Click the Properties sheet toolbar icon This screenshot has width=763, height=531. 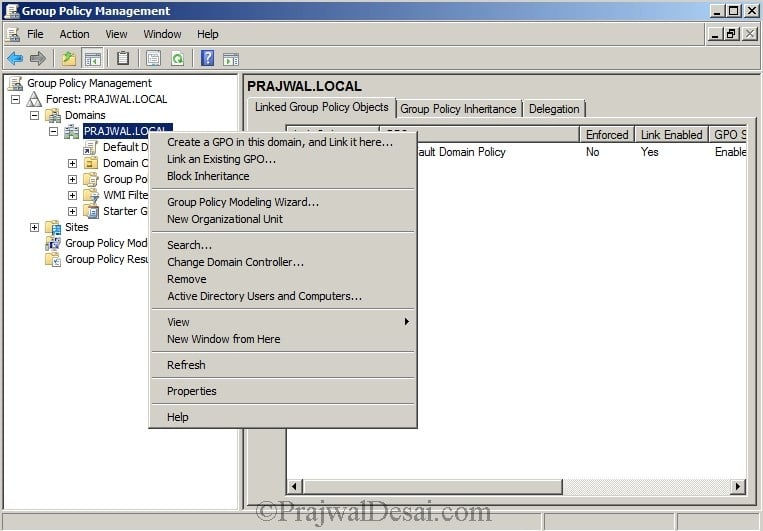(x=153, y=59)
